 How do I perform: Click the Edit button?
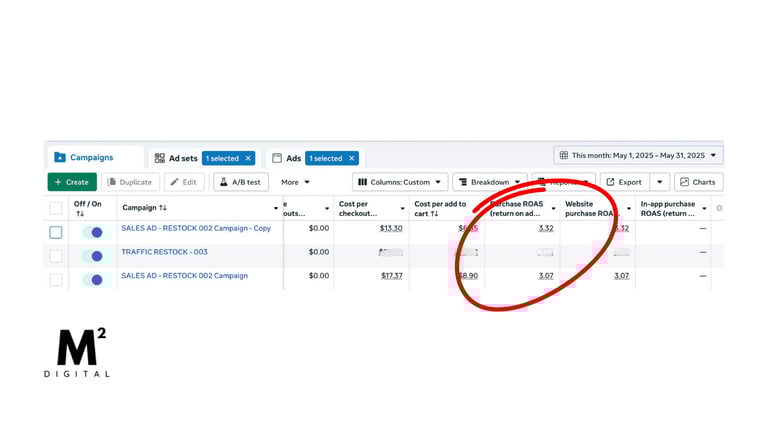pyautogui.click(x=184, y=182)
